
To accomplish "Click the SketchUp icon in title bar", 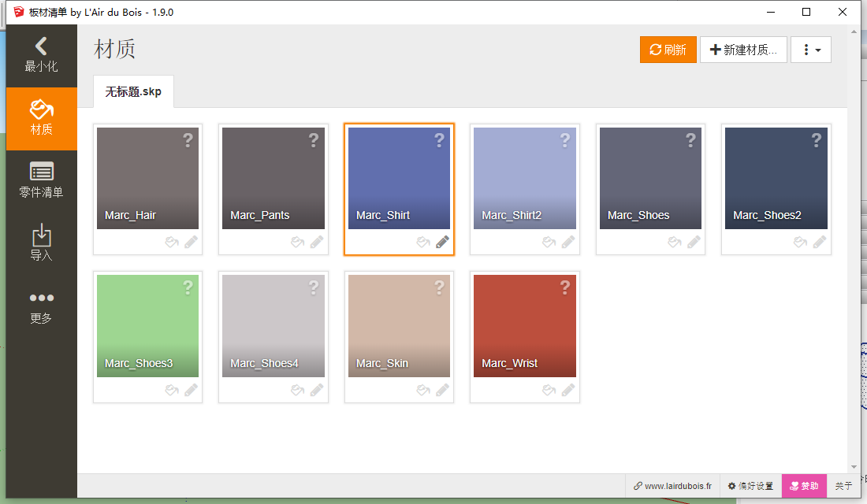I will point(19,12).
